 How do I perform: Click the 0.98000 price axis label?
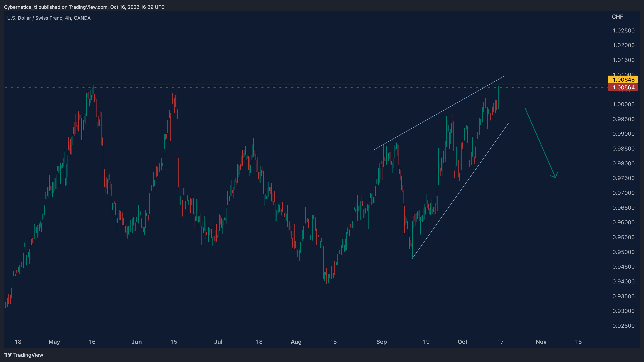(624, 163)
